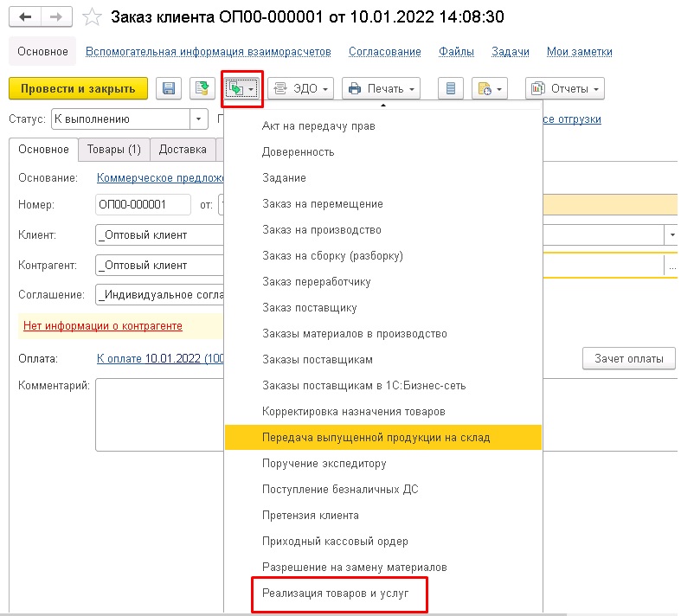The image size is (681, 616).
Task: Select 'Приходный кассовый ордер' menu entry
Action: 335,541
